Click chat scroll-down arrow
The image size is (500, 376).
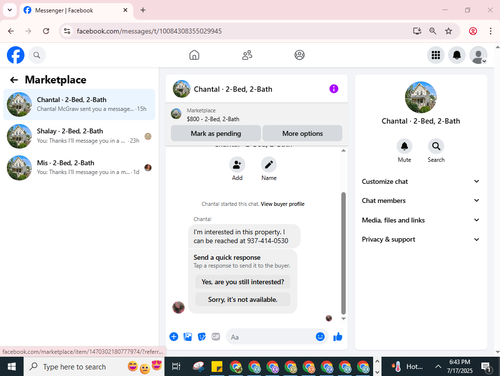[343, 319]
